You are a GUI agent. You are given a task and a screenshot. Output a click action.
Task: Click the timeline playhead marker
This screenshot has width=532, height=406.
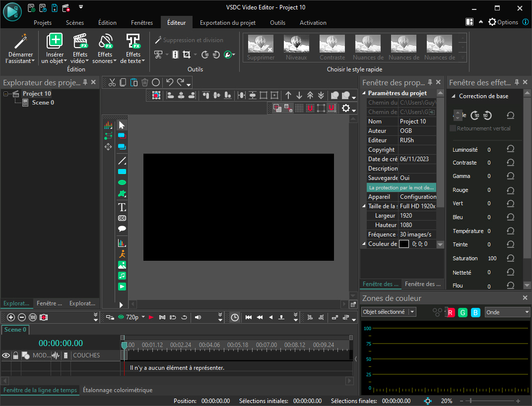(x=124, y=346)
